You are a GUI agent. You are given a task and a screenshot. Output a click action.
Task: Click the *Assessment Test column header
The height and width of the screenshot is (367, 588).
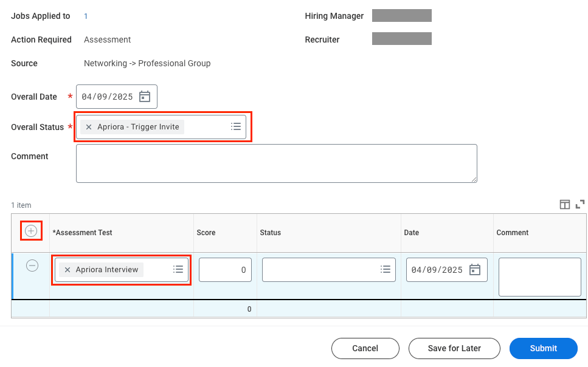click(83, 233)
